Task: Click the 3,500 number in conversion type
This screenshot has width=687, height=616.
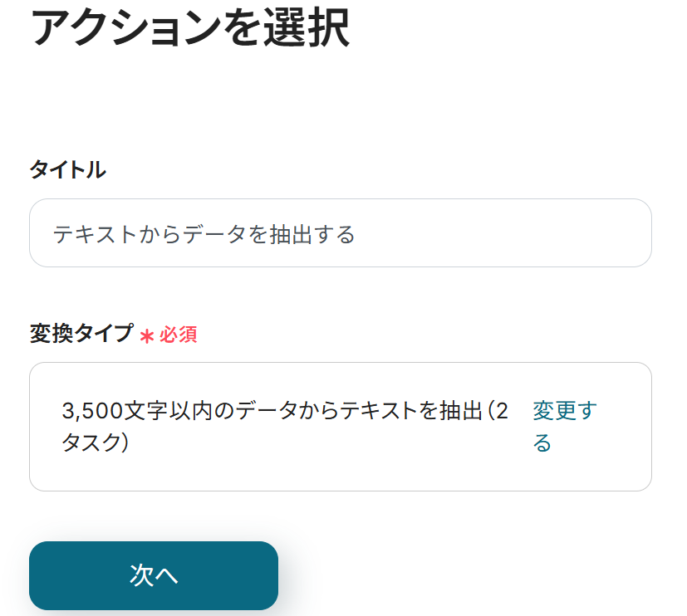Action: click(x=91, y=411)
